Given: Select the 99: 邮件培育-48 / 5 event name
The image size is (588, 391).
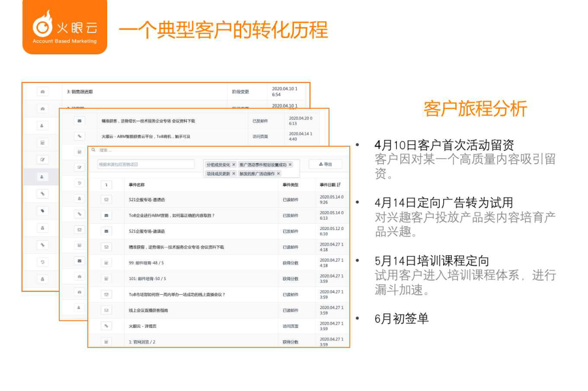Looking at the screenshot, I should [146, 263].
